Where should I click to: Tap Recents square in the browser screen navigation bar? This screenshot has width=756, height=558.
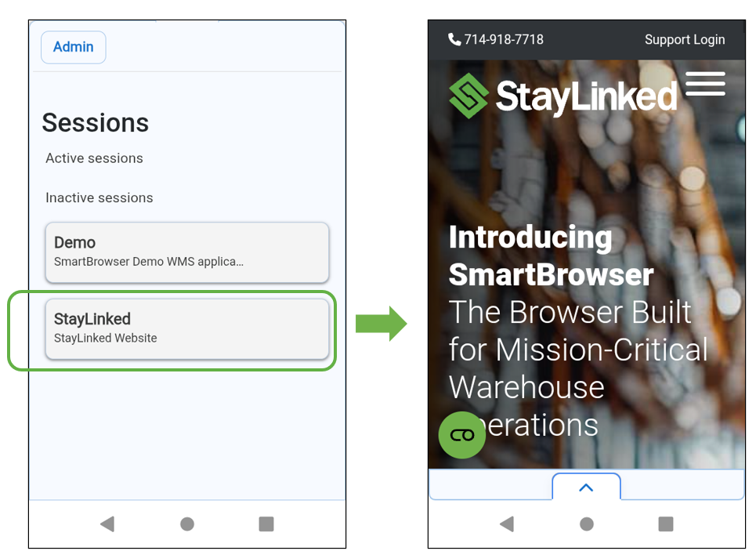coord(666,524)
